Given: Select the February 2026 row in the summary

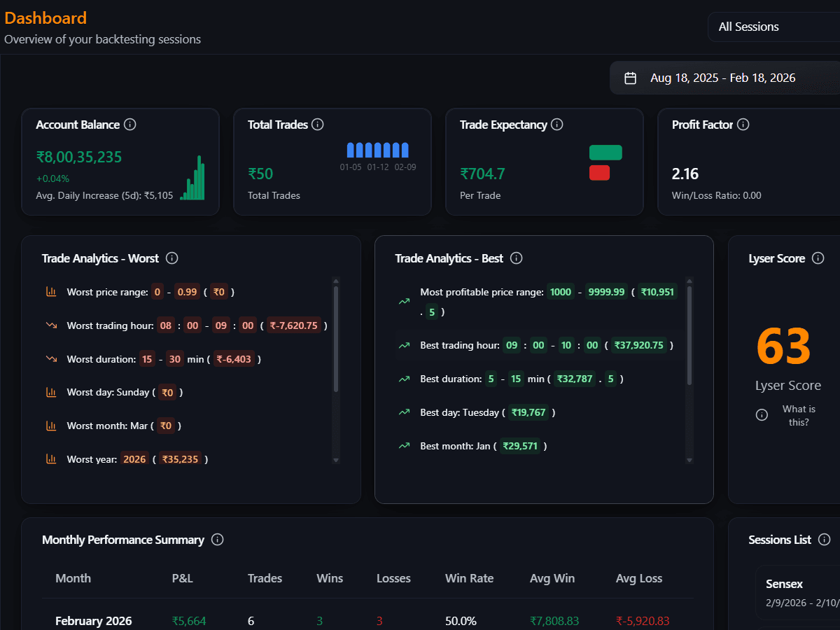Looking at the screenshot, I should [94, 621].
